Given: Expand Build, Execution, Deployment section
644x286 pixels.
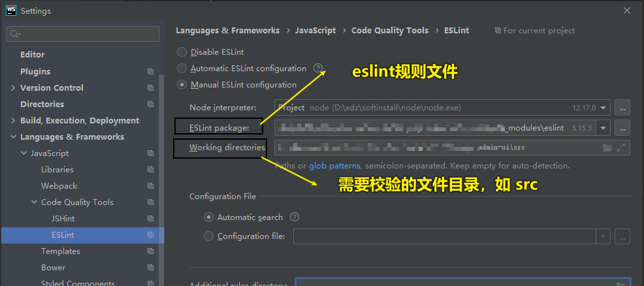Looking at the screenshot, I should click(x=13, y=121).
